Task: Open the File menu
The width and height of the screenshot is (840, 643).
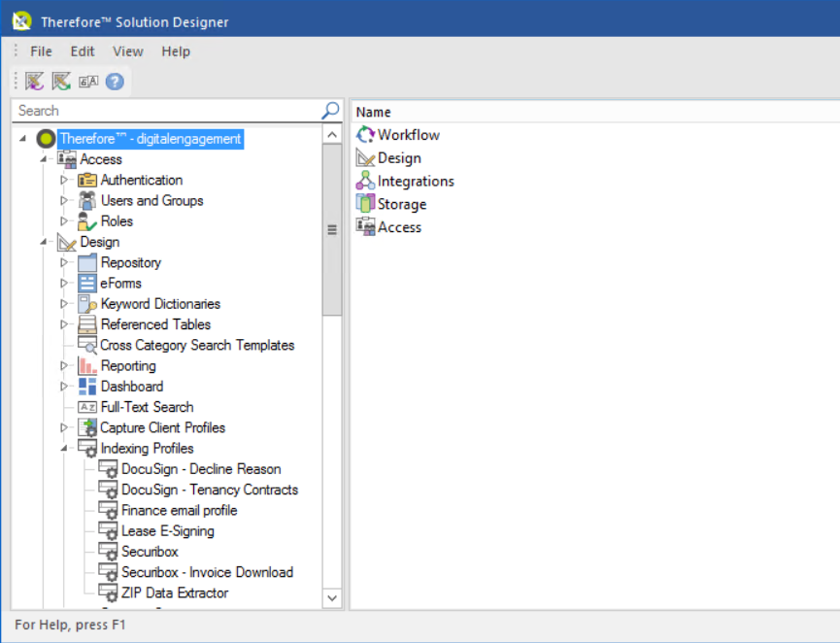Action: pos(41,51)
